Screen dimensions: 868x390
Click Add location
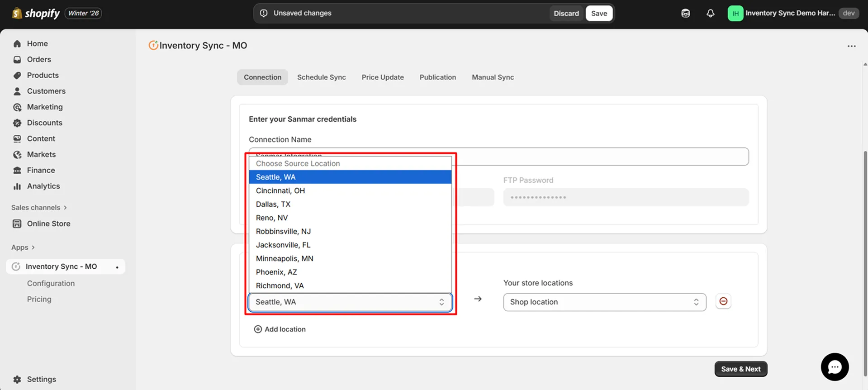click(280, 329)
